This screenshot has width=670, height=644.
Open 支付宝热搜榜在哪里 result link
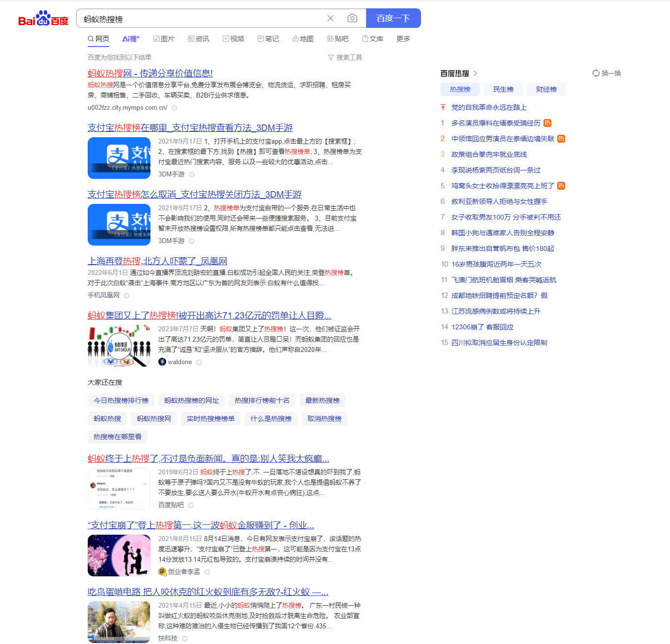190,127
